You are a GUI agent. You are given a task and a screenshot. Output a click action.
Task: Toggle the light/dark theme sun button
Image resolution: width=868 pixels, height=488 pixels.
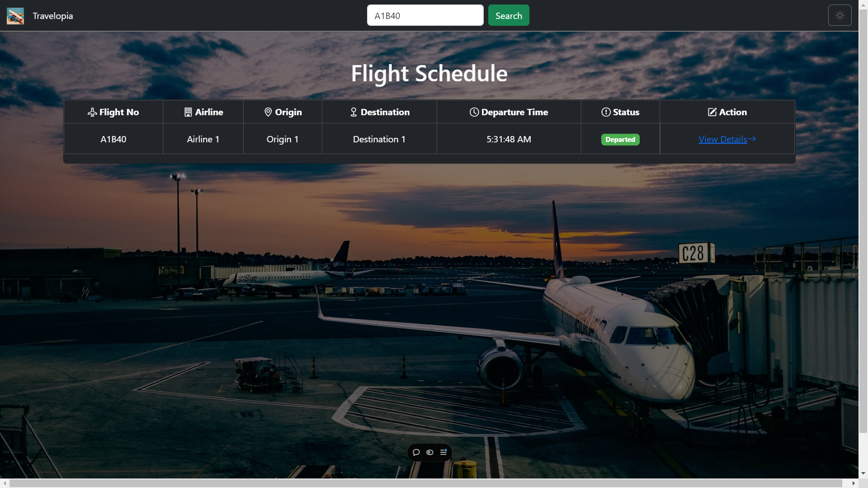tap(840, 15)
